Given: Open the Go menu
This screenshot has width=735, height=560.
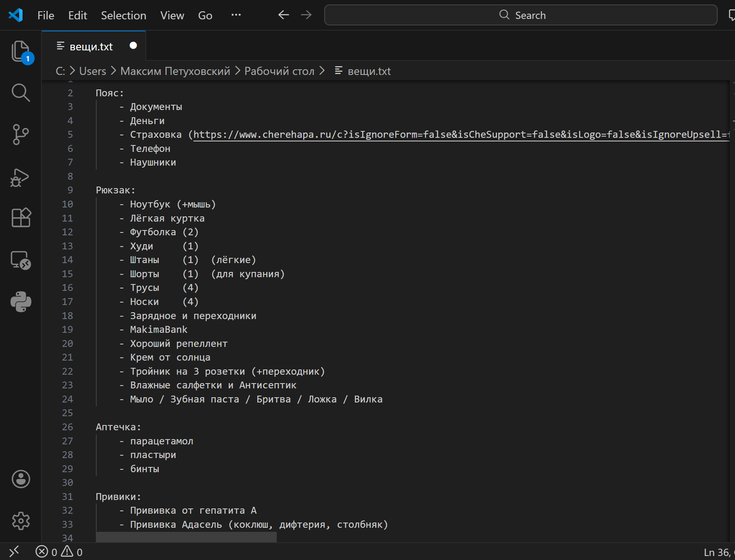Looking at the screenshot, I should (205, 15).
